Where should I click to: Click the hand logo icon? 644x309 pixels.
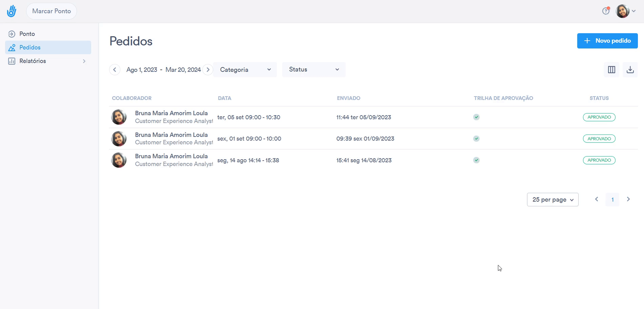pos(12,11)
